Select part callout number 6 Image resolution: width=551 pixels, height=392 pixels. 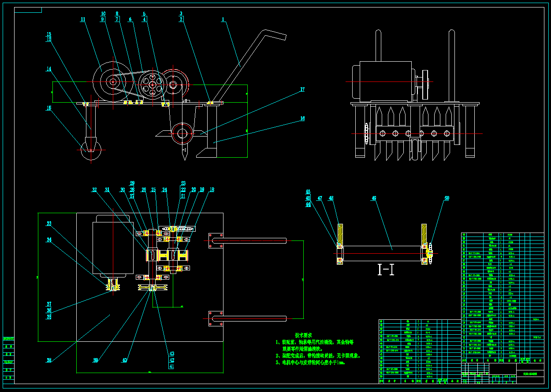tap(130, 19)
